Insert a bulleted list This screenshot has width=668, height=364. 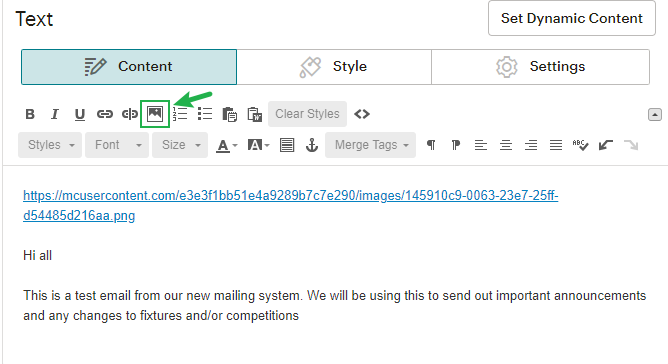click(205, 114)
